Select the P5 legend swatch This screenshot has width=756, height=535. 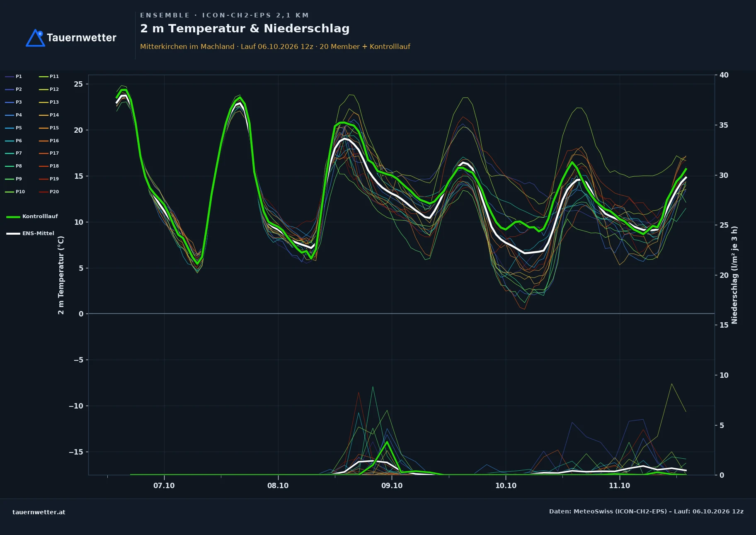point(10,128)
